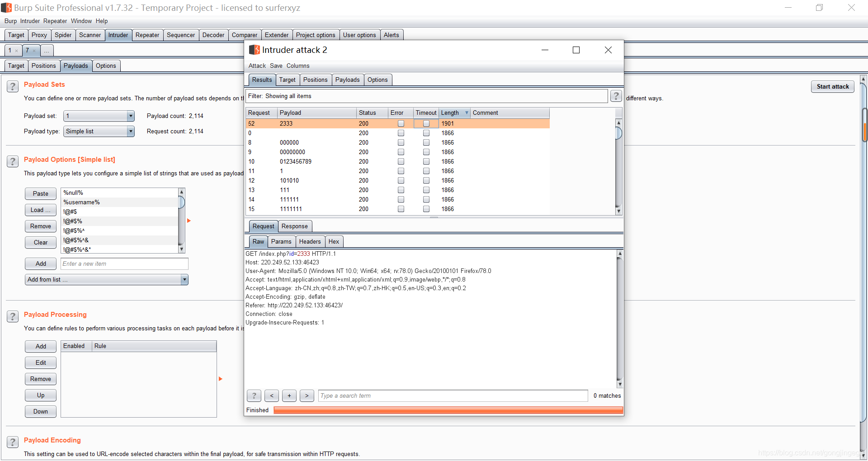Image resolution: width=868 pixels, height=461 pixels.
Task: Go to next search match
Action: 307,396
